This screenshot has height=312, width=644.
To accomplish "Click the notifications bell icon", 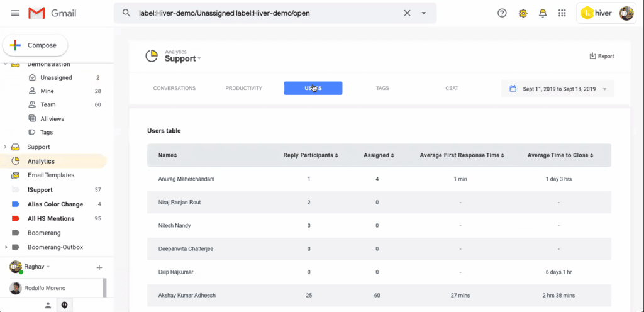I will click(x=543, y=13).
